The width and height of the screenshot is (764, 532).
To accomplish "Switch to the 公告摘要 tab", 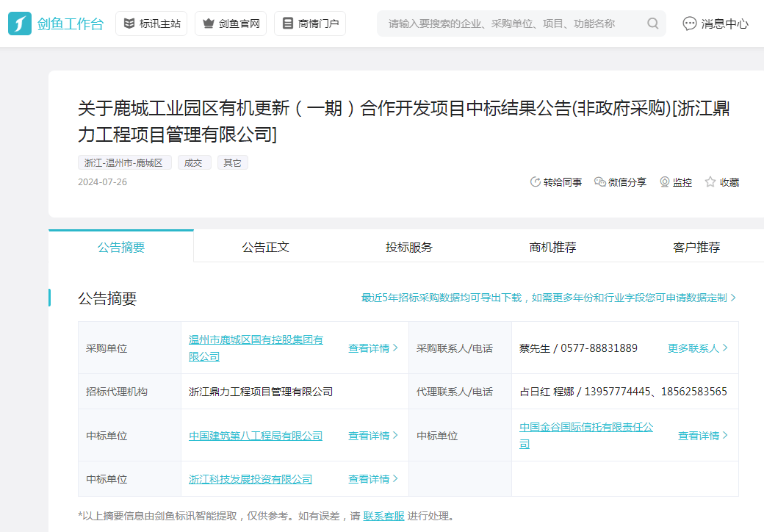I will 120,246.
